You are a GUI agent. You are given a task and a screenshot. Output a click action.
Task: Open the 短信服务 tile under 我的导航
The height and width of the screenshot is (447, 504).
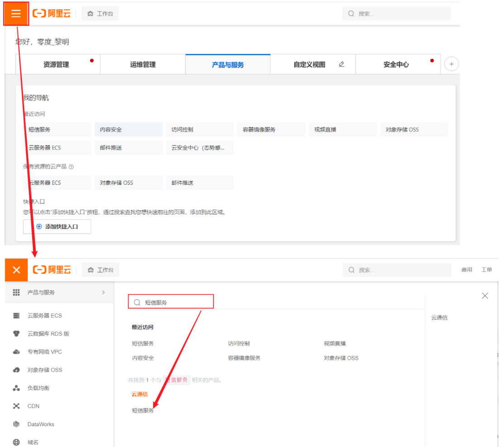pyautogui.click(x=57, y=129)
